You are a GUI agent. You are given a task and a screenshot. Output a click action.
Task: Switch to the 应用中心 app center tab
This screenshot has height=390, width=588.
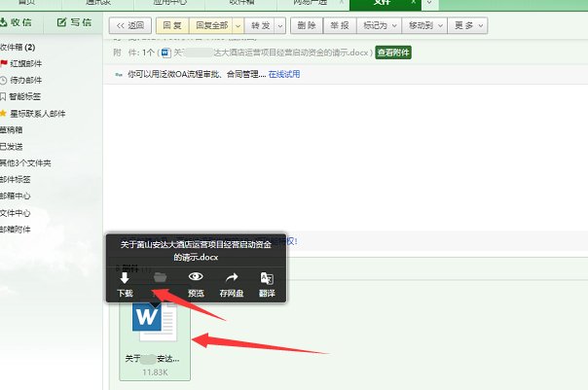click(169, 2)
